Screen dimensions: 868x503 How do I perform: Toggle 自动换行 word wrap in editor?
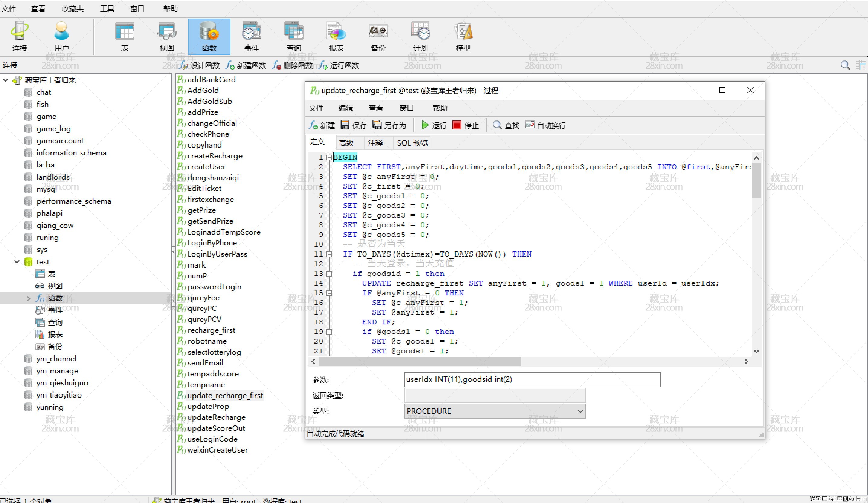[x=546, y=125]
